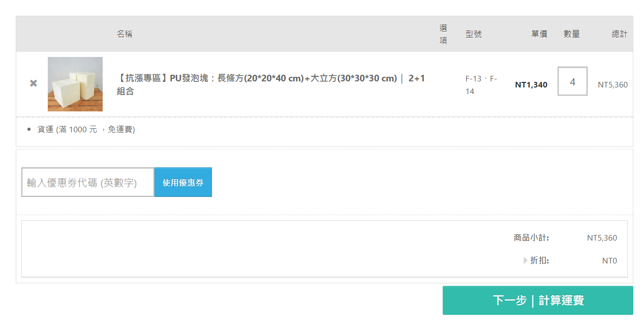
Task: Click the 商品小計 label
Action: 531,238
